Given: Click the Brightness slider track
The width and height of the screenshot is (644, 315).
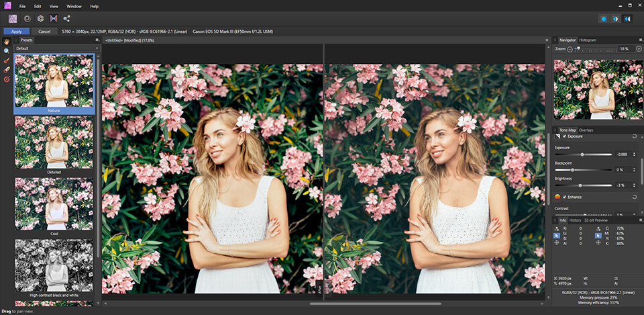Looking at the screenshot, I should coord(583,185).
